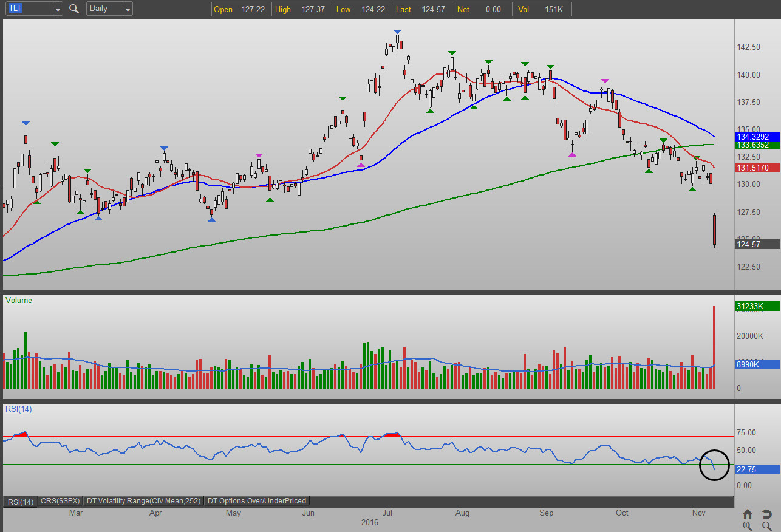Open the symbol dropdown arrow beside TLT
Viewport: 781px width, 532px height.
tap(58, 9)
